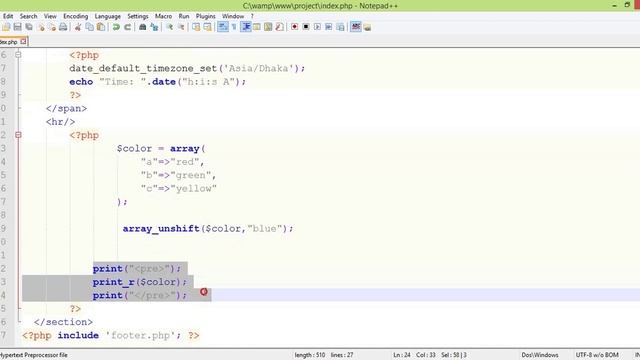Toggle the Indent Guide toolbar button
Screen dimensions: 640x360
246,27
